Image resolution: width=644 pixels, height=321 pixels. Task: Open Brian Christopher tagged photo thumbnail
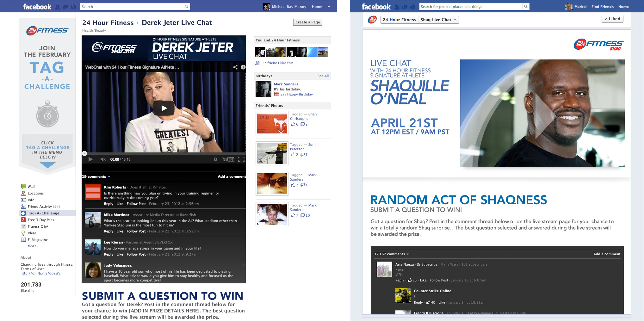(x=272, y=123)
